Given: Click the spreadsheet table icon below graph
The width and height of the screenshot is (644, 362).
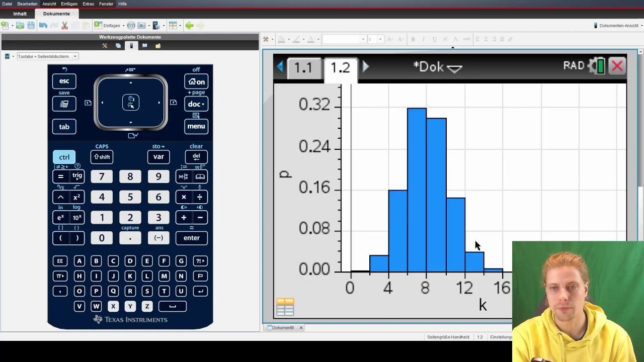Looking at the screenshot, I should click(285, 307).
